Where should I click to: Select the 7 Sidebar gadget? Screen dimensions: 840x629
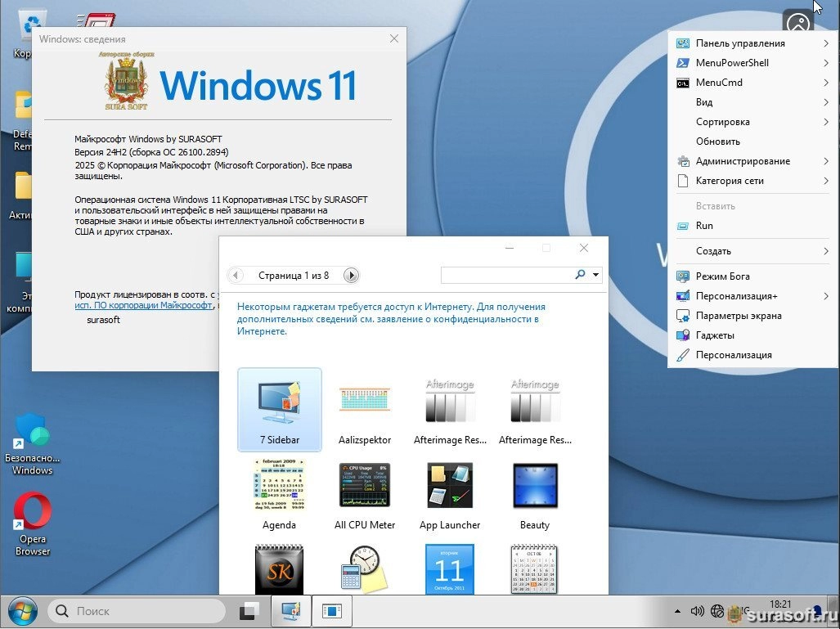pyautogui.click(x=279, y=408)
